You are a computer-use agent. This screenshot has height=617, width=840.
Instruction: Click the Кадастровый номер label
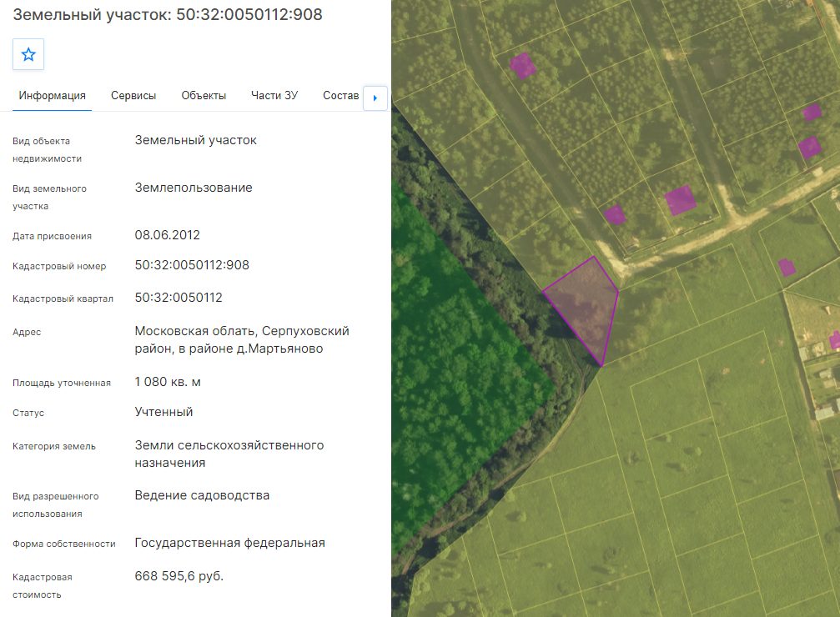tap(59, 266)
